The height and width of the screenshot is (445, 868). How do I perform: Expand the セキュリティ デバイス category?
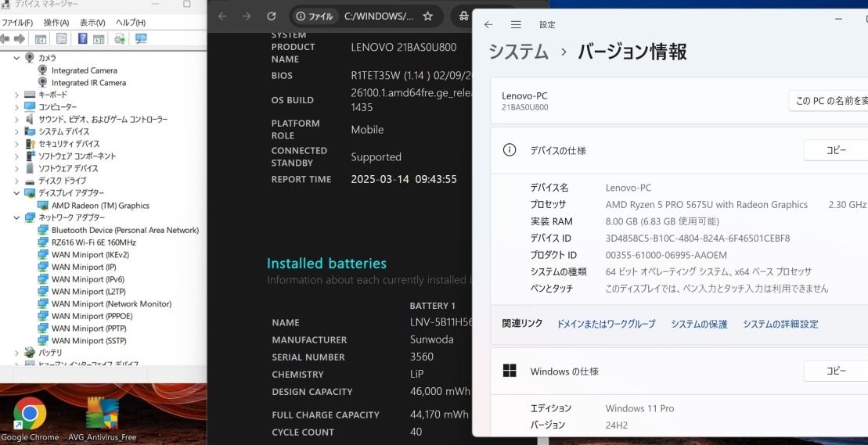(x=16, y=144)
